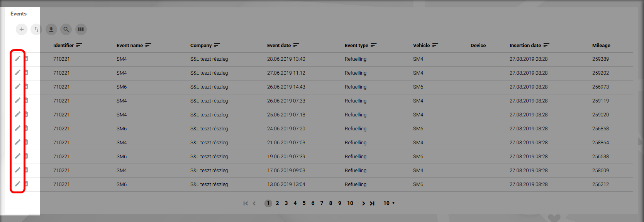644x222 pixels.
Task: Open the Event type column filter icon
Action: coord(373,45)
